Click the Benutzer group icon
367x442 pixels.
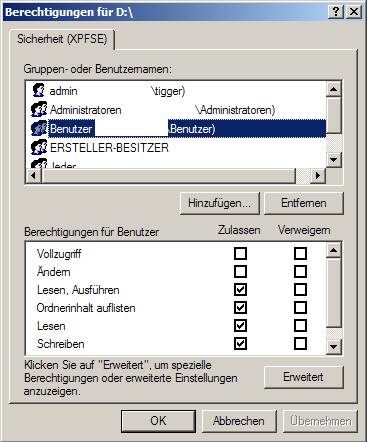point(39,129)
